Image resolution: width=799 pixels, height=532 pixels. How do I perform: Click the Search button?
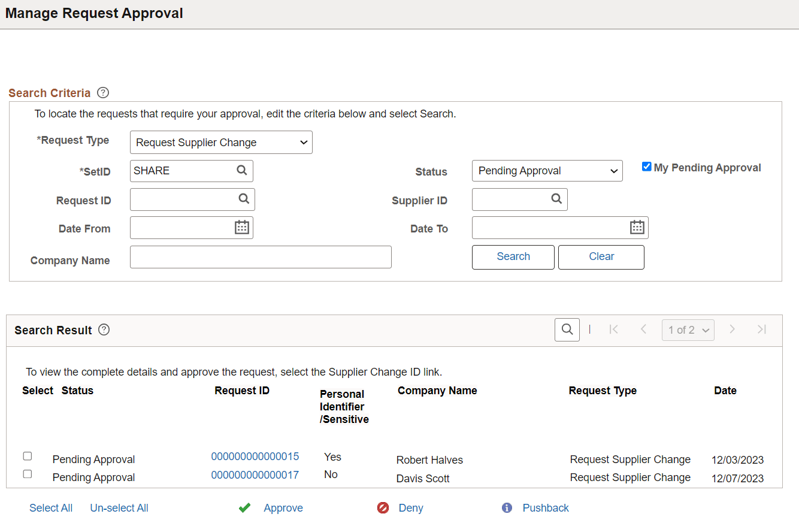point(513,256)
